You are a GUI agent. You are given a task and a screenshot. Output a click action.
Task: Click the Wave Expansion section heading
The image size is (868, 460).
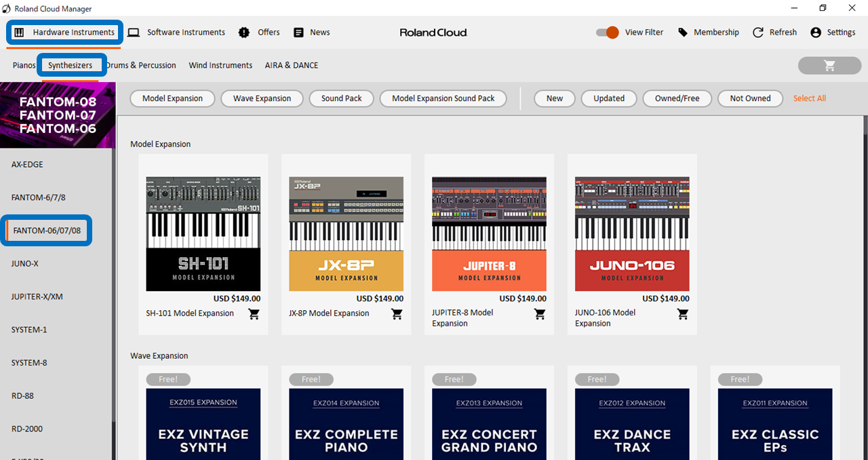(x=159, y=356)
